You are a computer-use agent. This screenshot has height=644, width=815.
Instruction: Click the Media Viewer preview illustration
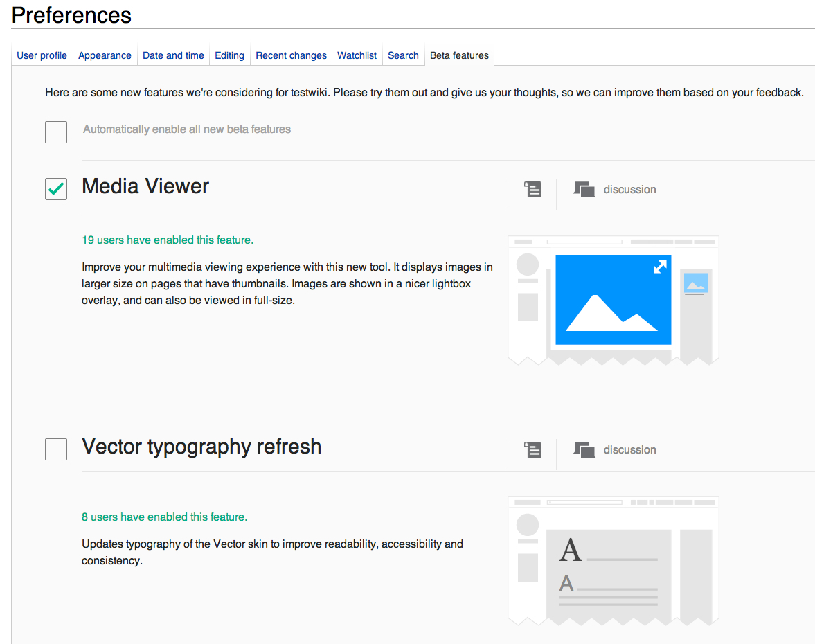[x=613, y=299]
